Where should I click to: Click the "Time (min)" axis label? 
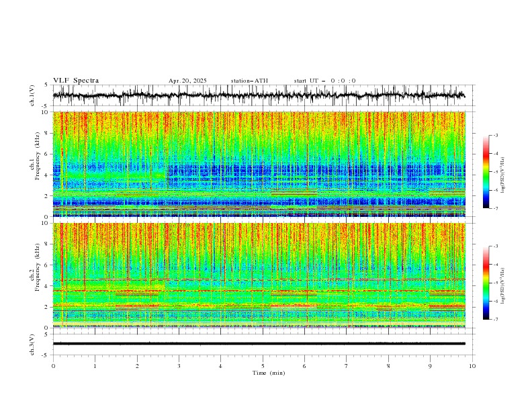coord(269,373)
